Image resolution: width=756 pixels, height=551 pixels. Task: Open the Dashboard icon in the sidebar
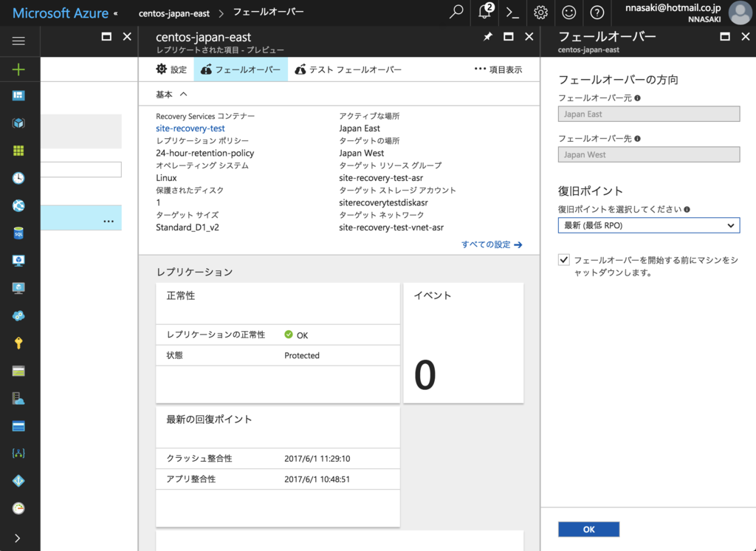[x=18, y=95]
